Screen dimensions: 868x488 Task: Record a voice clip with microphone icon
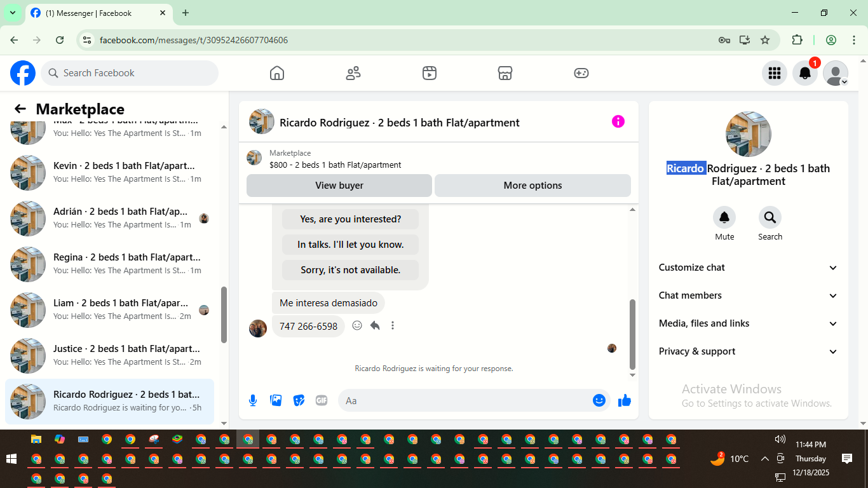(253, 400)
